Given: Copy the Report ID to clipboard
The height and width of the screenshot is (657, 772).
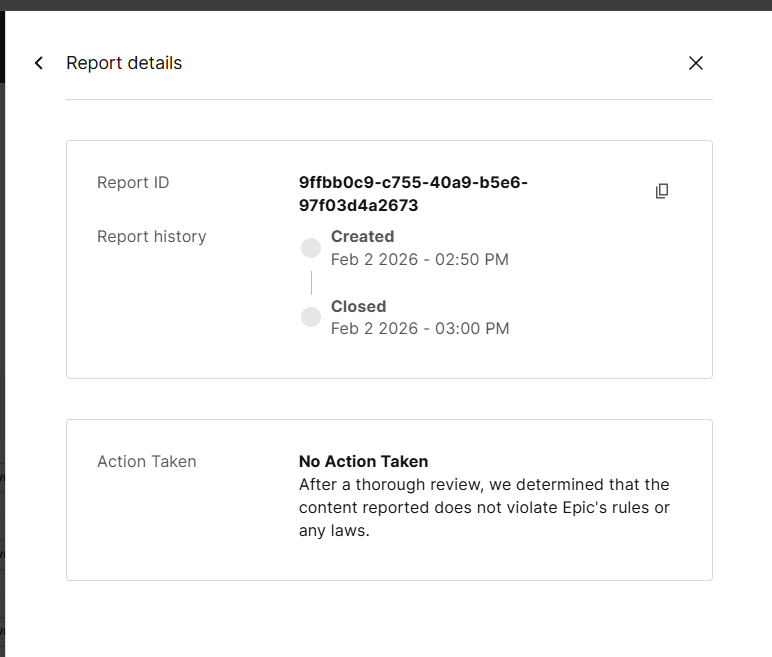Looking at the screenshot, I should point(662,191).
